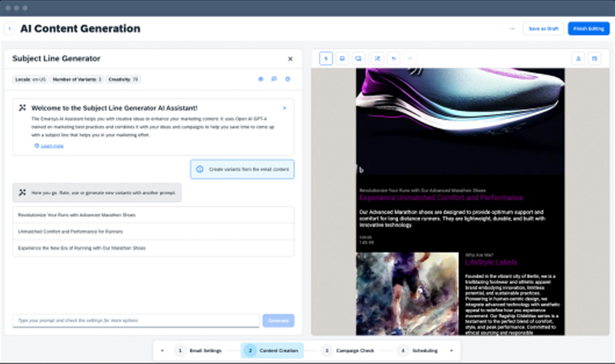This screenshot has width=615, height=364.
Task: Select the desktop preview icon in editor toolbar
Action: tap(358, 58)
